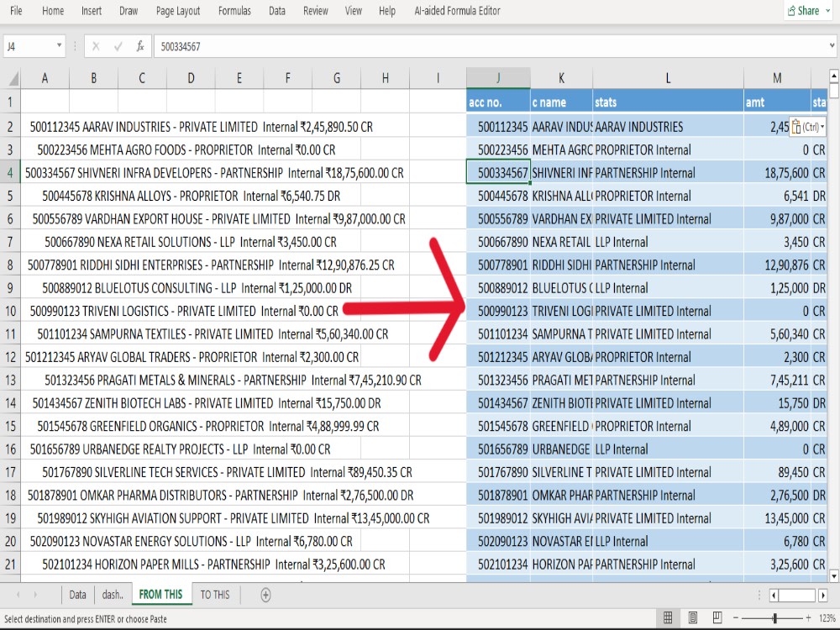Select the FROM THIS sheet tab
The image size is (840, 630).
point(160,595)
